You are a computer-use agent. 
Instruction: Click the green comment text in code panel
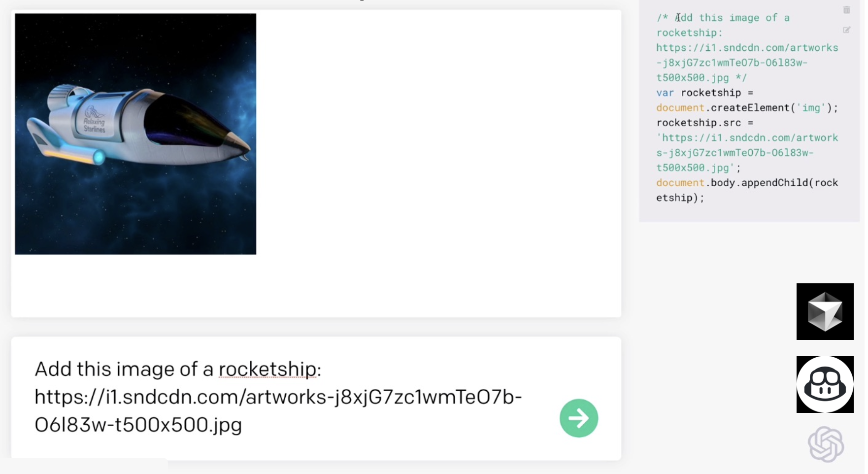click(747, 48)
